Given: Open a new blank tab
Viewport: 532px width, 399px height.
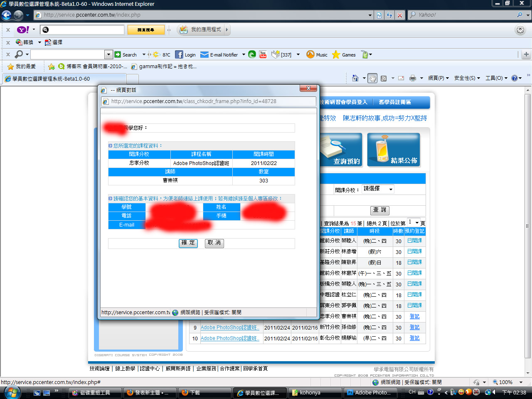Looking at the screenshot, I should (133, 79).
